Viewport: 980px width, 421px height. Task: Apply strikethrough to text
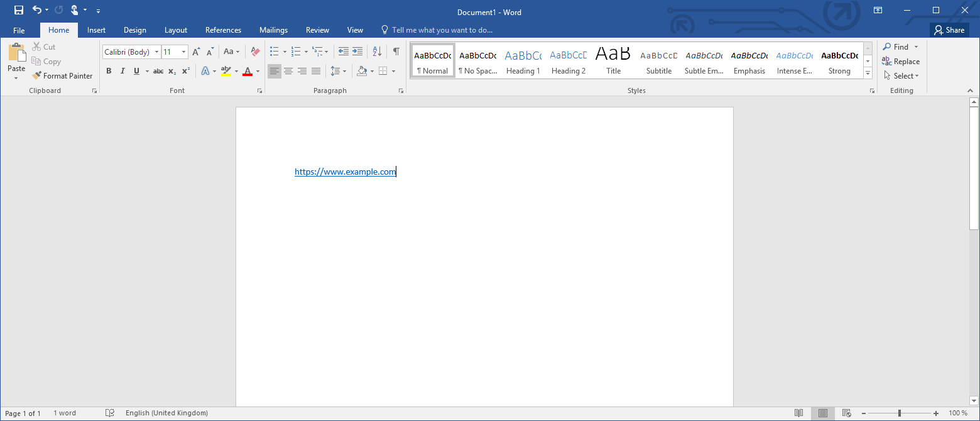[x=158, y=71]
